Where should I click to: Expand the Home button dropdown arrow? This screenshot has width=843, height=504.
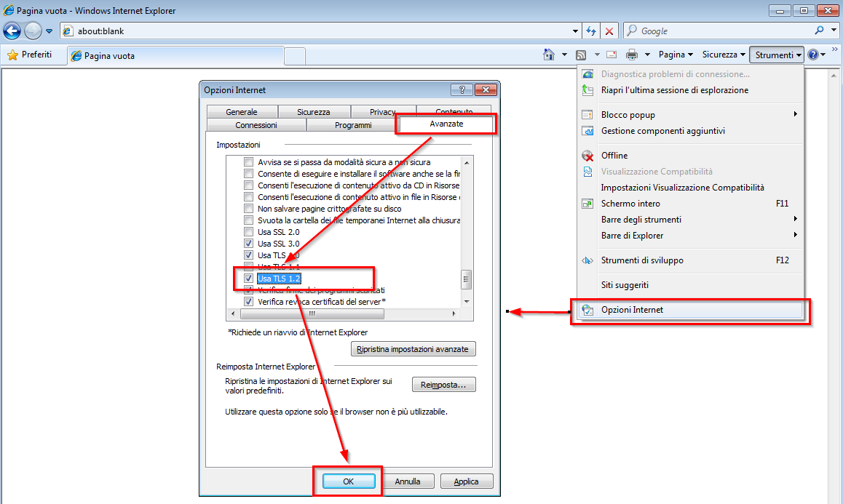(564, 55)
